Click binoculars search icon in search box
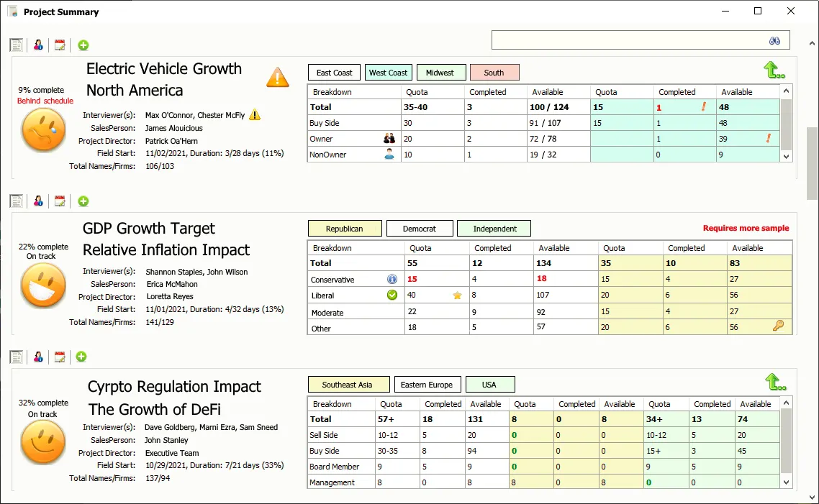The width and height of the screenshot is (819, 504). pos(774,41)
